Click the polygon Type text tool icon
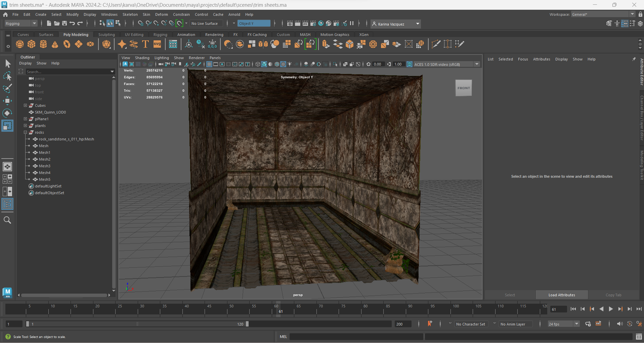 [x=145, y=44]
